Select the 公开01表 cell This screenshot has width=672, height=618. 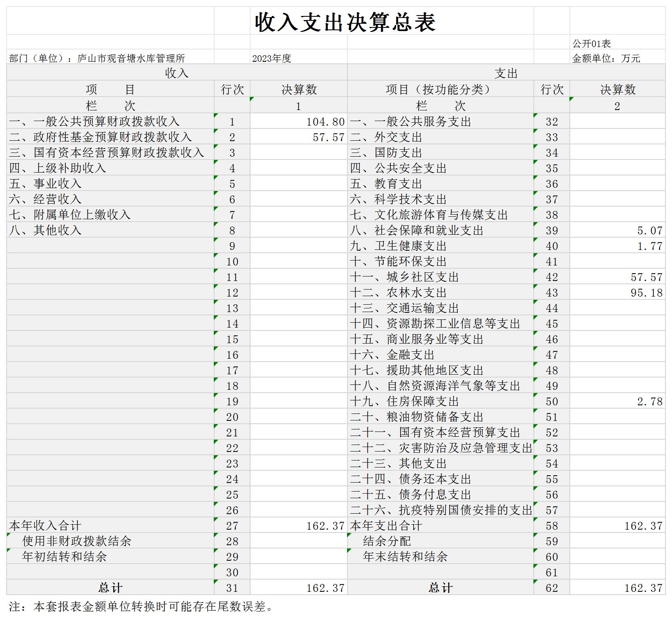coord(591,43)
